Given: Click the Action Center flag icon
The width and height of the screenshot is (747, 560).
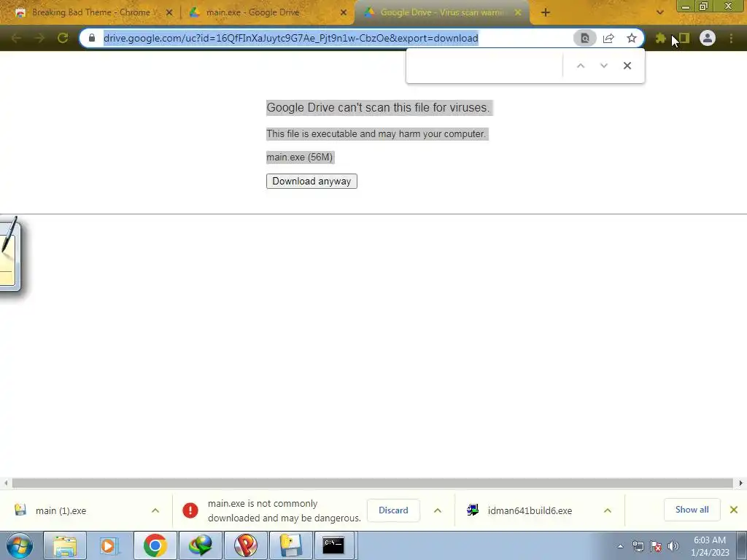Looking at the screenshot, I should point(656,546).
